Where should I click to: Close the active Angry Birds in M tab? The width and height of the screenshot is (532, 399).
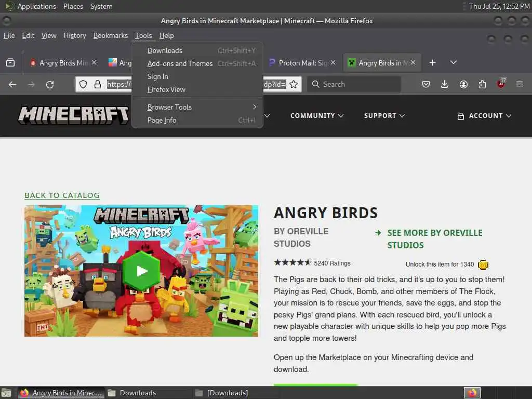pyautogui.click(x=413, y=62)
